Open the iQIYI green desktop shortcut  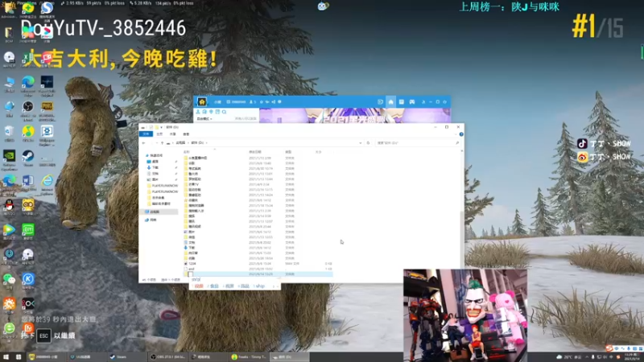tap(28, 229)
